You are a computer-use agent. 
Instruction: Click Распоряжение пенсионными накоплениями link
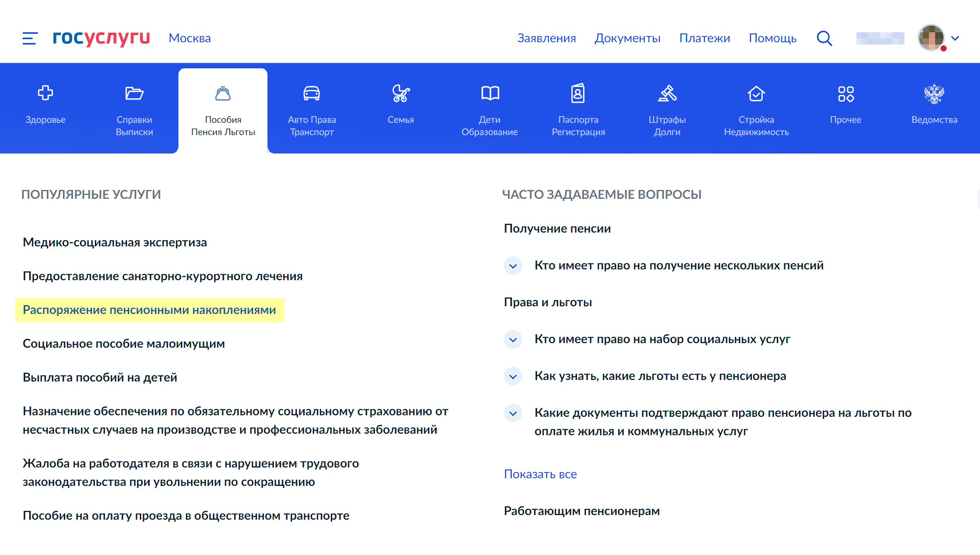[149, 309]
